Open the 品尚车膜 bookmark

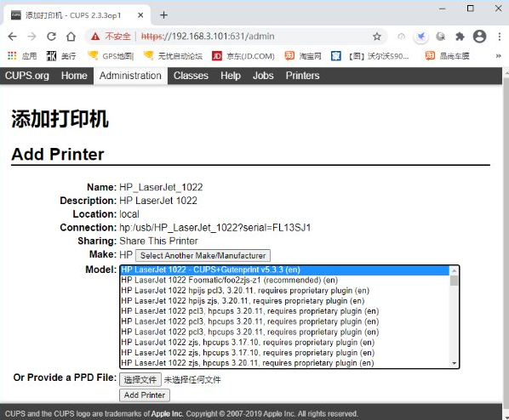448,56
